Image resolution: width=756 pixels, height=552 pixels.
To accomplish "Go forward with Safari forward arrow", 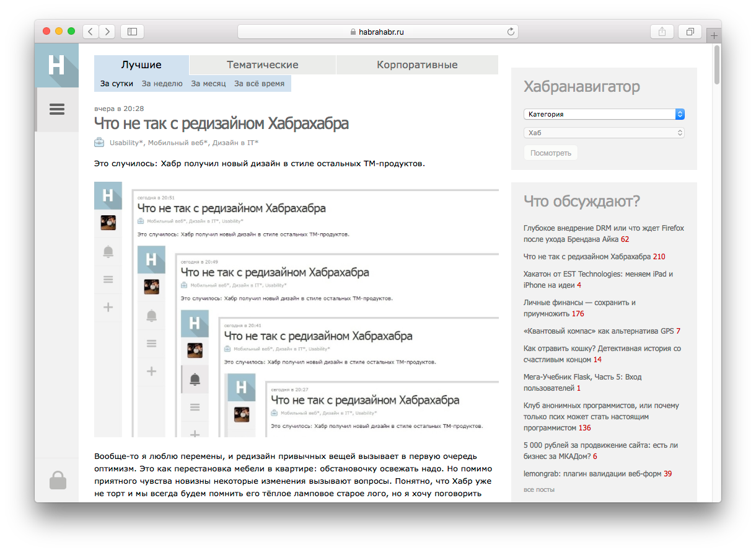I will click(107, 32).
